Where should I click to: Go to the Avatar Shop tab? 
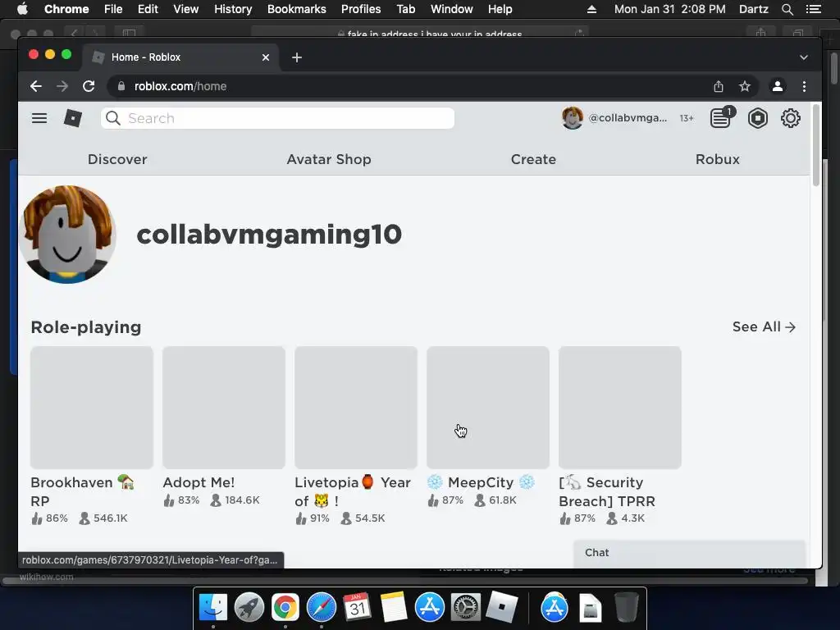click(329, 159)
